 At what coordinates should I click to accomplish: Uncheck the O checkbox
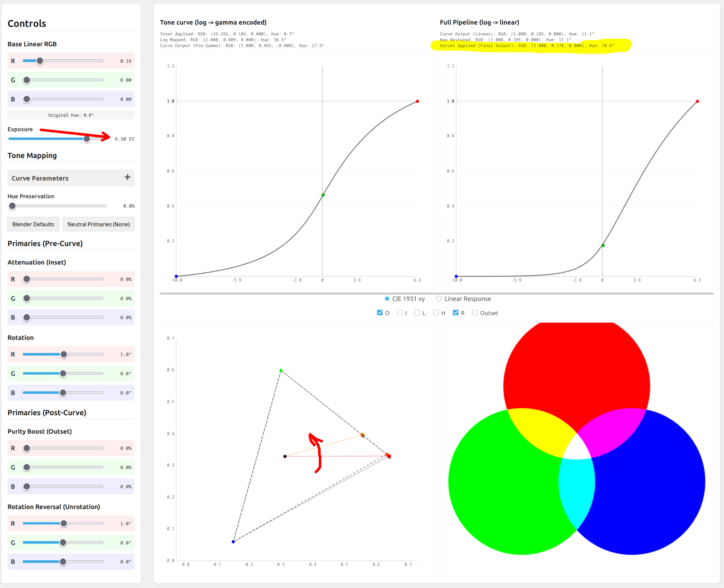tap(379, 313)
